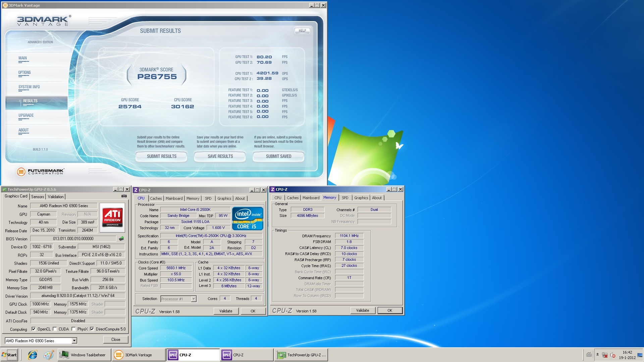Screen dimensions: 644x362
Task: Click SUBMIT RESULTS button in 3DMark
Action: coord(161,156)
